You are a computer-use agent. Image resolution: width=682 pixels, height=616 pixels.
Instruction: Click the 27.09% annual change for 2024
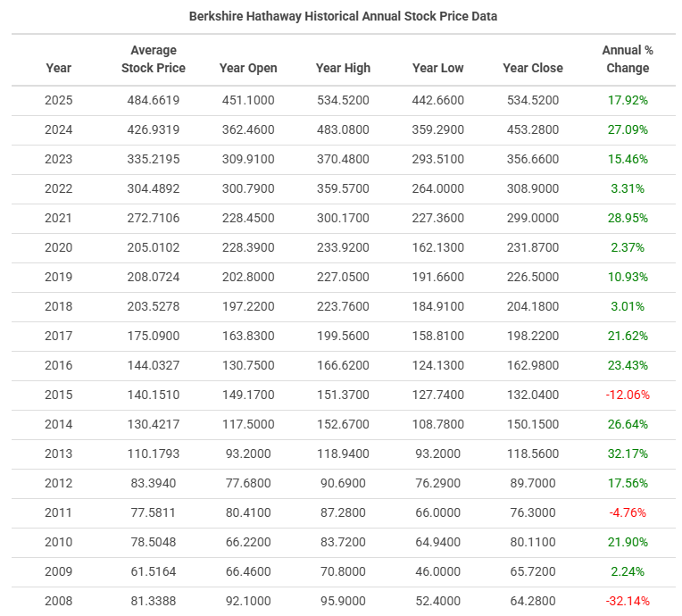point(627,129)
